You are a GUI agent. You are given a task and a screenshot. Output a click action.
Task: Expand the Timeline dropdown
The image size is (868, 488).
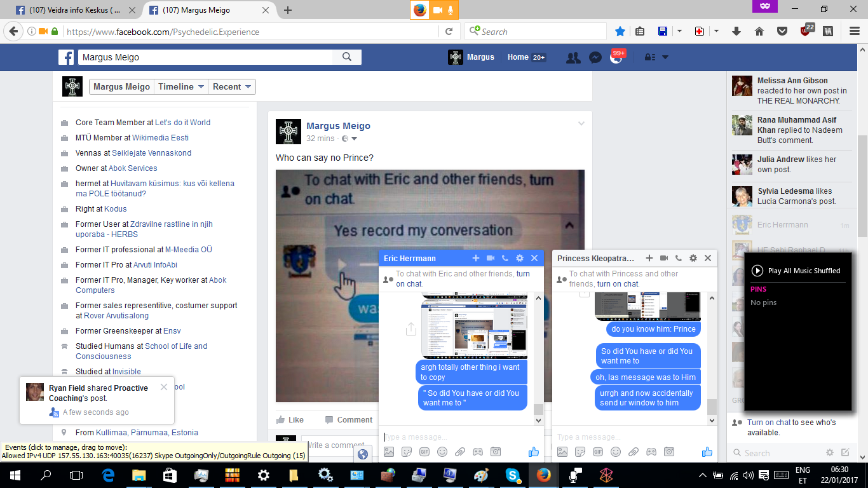(x=182, y=87)
